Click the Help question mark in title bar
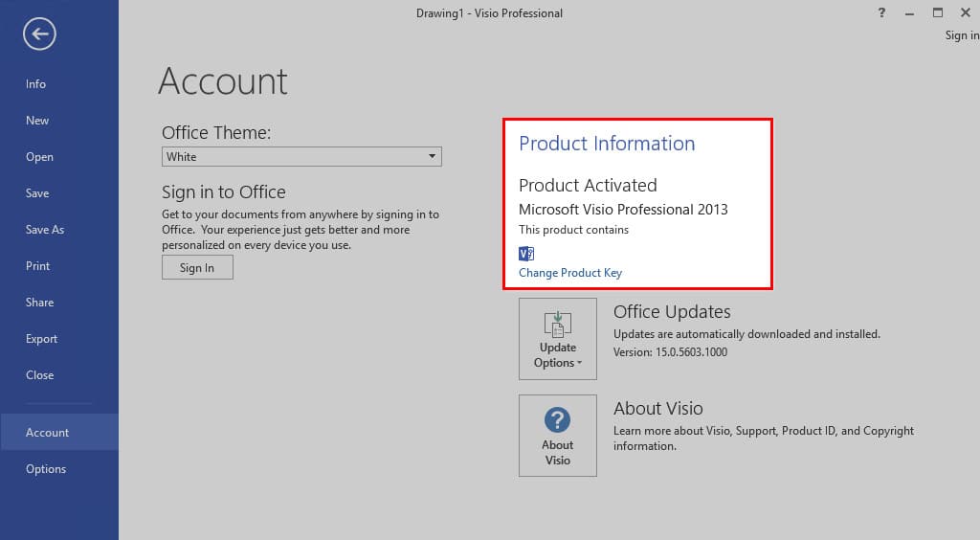The image size is (980, 540). pos(881,12)
